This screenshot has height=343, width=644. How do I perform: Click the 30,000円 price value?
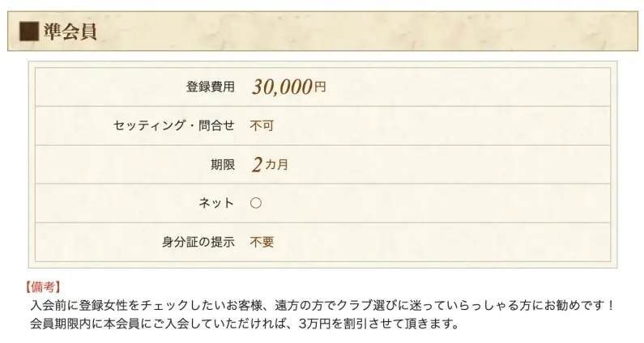click(288, 87)
